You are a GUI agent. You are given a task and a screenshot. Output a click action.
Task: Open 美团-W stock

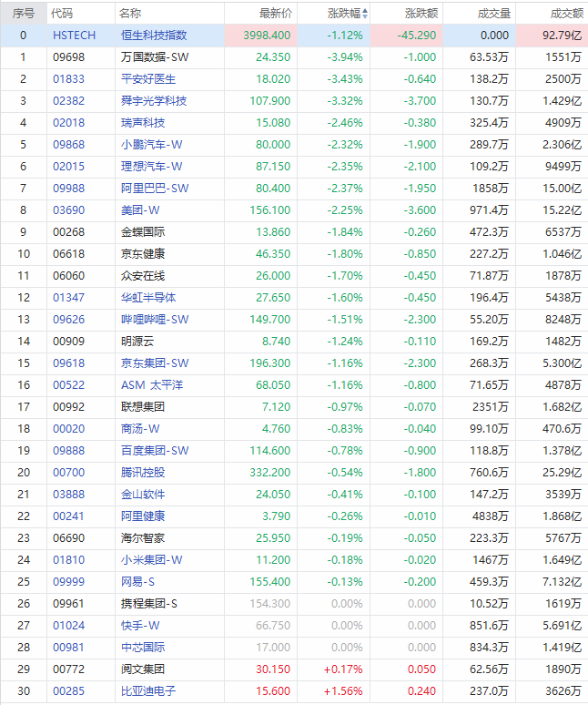pyautogui.click(x=140, y=210)
